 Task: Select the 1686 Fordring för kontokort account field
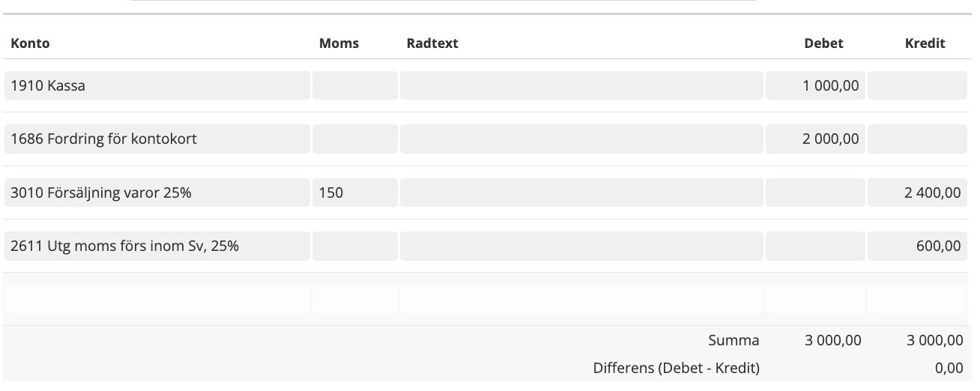(157, 139)
